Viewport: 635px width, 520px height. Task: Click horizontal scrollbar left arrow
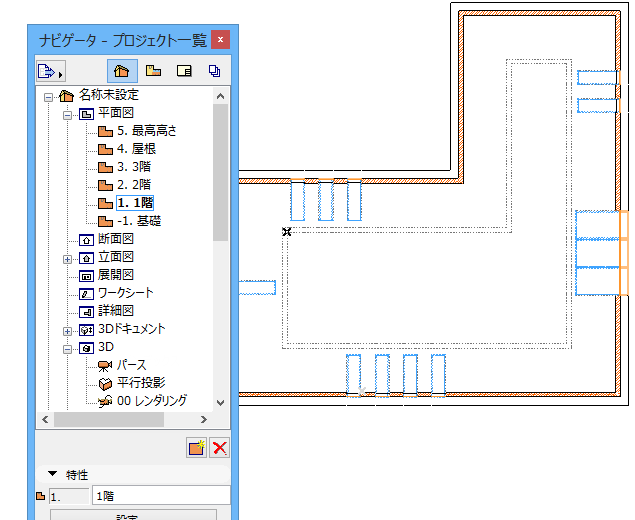(x=45, y=420)
